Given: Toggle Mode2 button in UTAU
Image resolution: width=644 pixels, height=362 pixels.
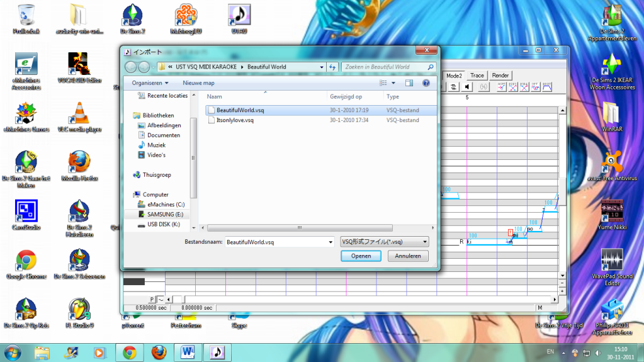Looking at the screenshot, I should point(454,76).
